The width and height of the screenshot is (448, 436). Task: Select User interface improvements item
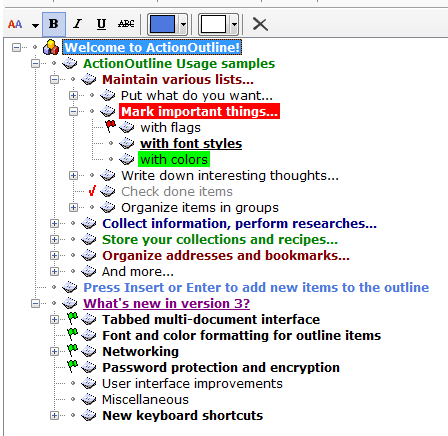tap(192, 383)
